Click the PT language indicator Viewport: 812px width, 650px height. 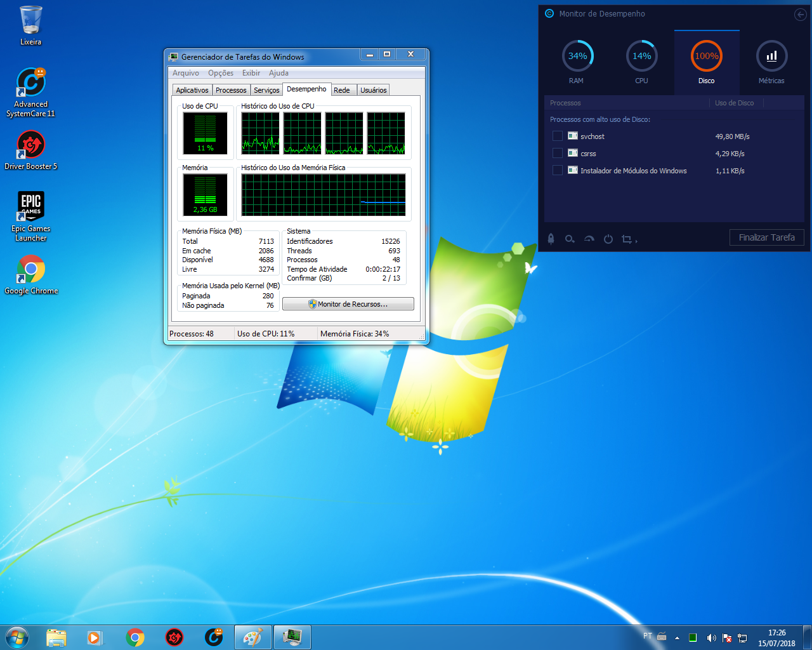(648, 636)
